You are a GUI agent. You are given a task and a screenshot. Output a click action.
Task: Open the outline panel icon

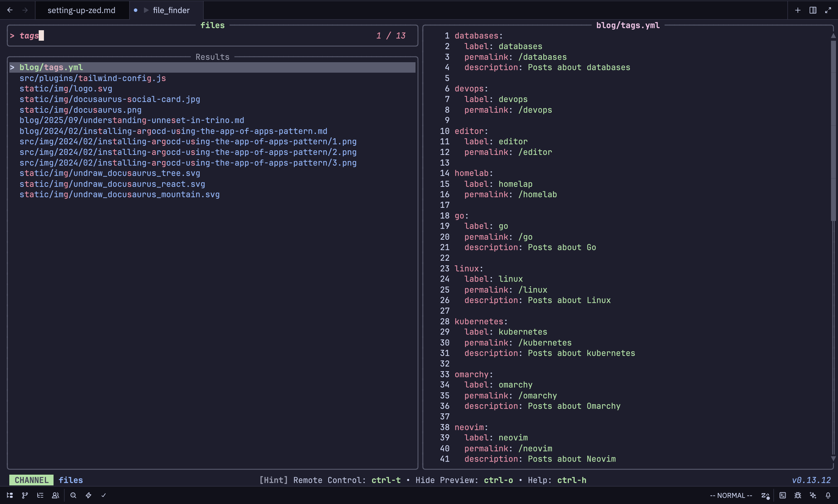tap(40, 495)
